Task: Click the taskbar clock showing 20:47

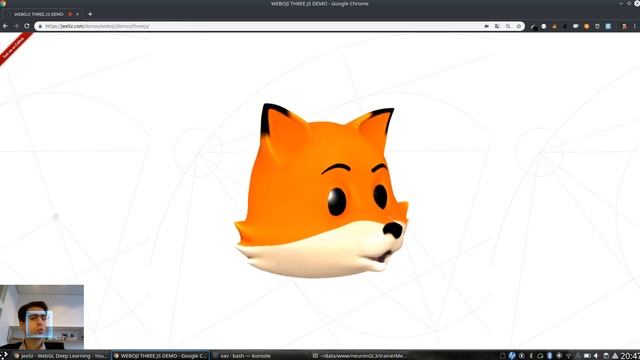Action: [x=631, y=356]
